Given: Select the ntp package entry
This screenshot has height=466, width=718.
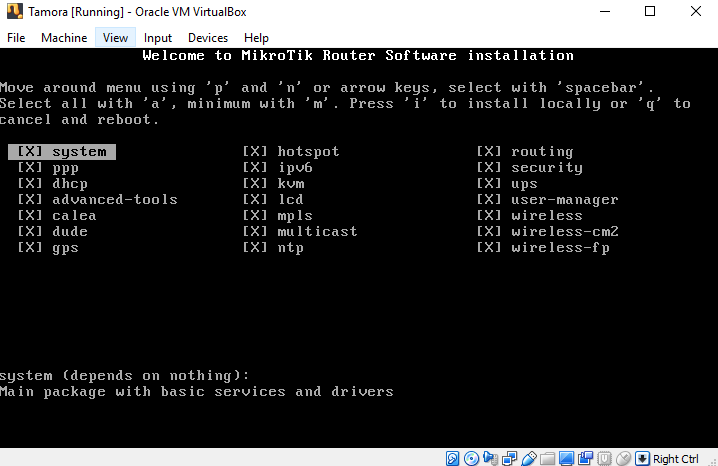Looking at the screenshot, I should 273,248.
